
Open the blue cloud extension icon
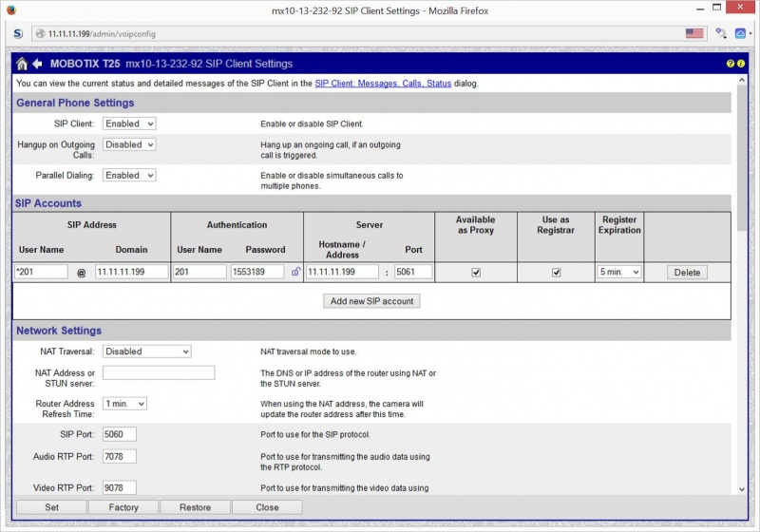tap(740, 33)
